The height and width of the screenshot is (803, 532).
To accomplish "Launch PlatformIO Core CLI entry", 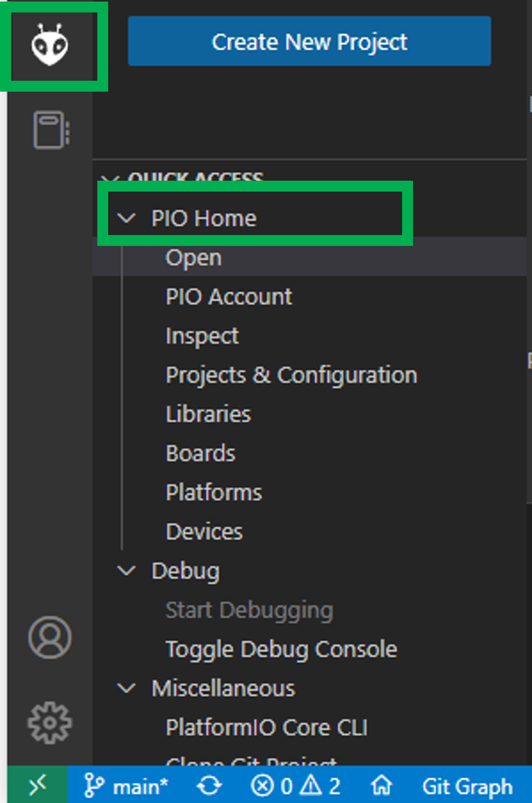I will point(267,727).
